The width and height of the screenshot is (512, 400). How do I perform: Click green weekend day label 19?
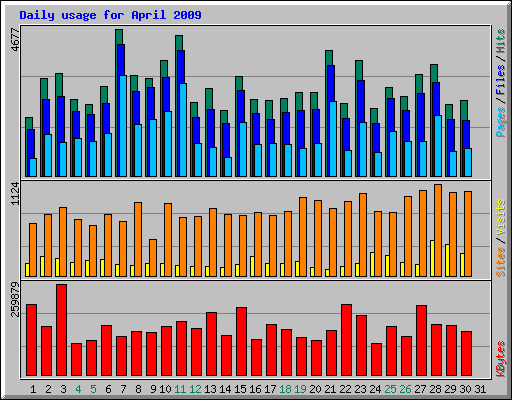coord(300,389)
